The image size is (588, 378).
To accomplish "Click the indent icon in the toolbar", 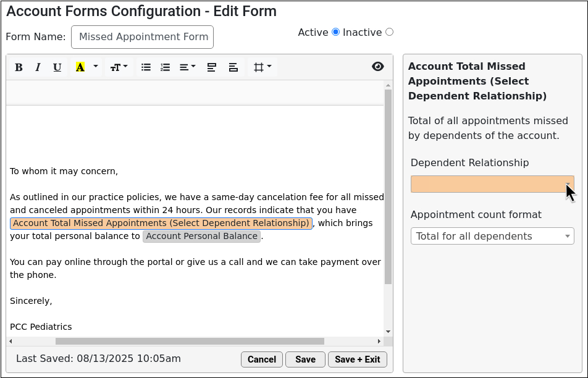I will click(x=233, y=67).
